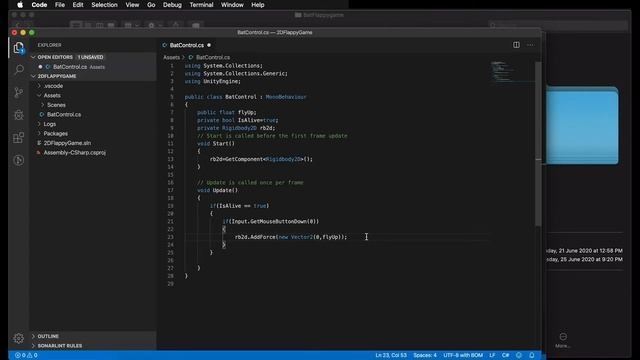
Task: Change line ending via LF indicator
Action: click(492, 356)
